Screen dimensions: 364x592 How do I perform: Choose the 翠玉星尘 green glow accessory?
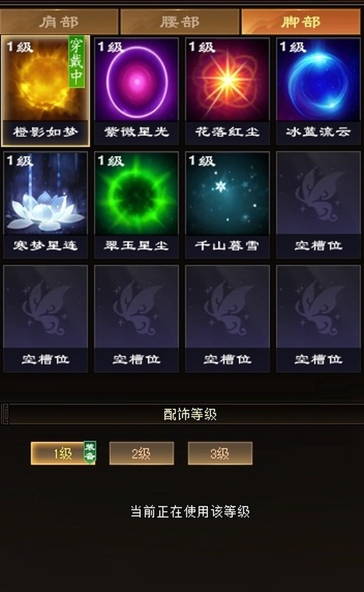(x=136, y=205)
